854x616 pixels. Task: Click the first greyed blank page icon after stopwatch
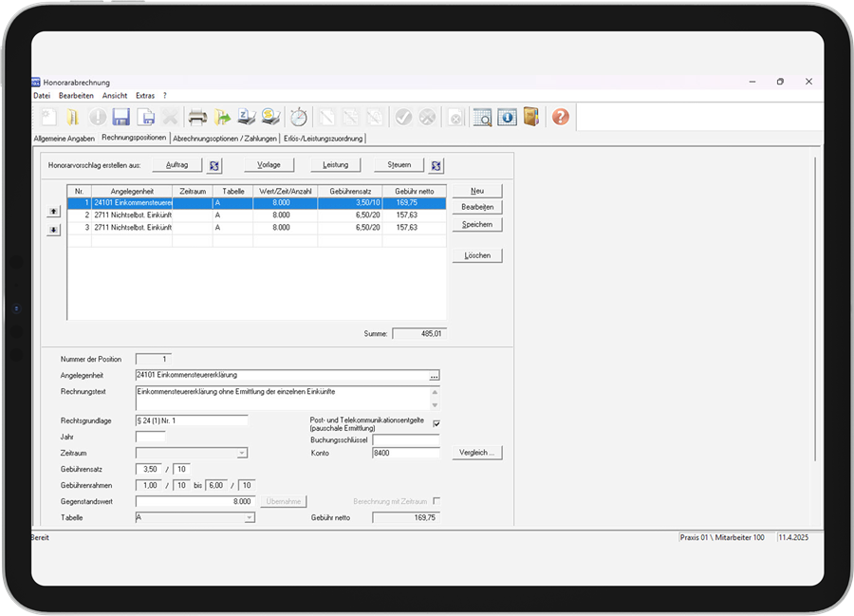[326, 117]
